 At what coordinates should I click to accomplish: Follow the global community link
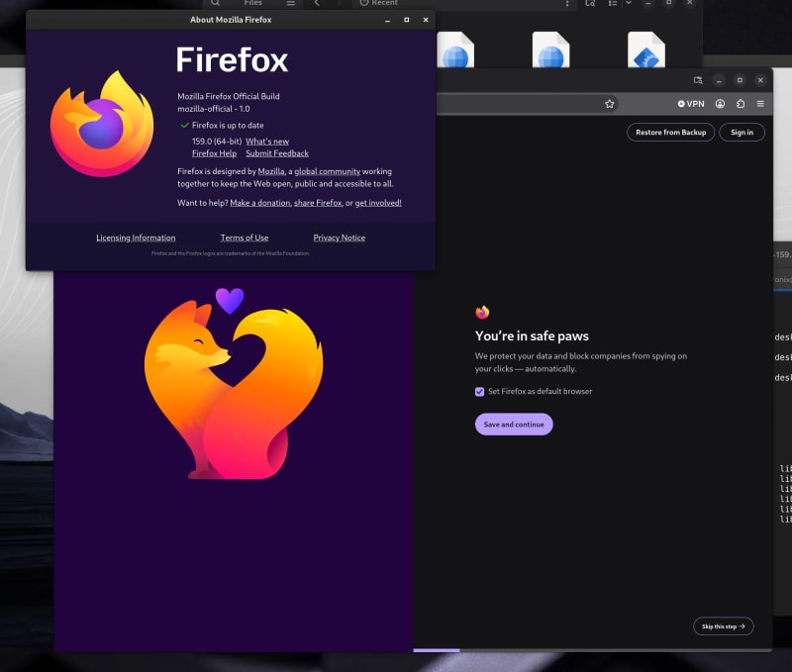328,171
